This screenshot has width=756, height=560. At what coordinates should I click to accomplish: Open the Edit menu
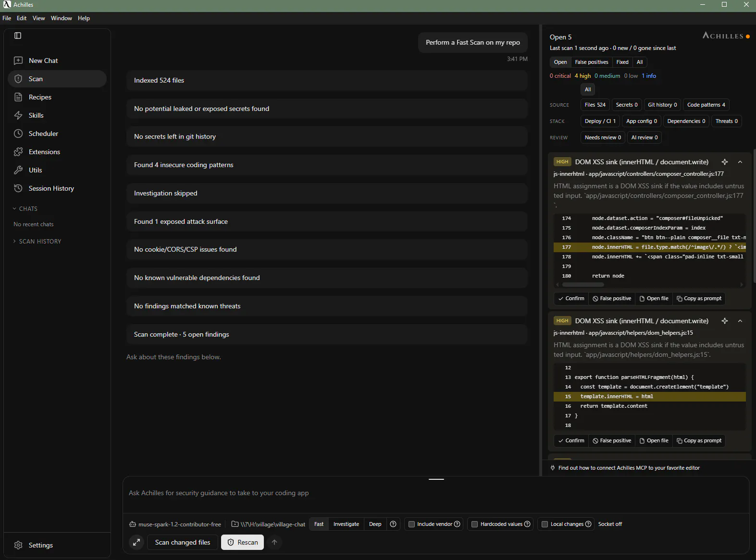click(x=22, y=18)
